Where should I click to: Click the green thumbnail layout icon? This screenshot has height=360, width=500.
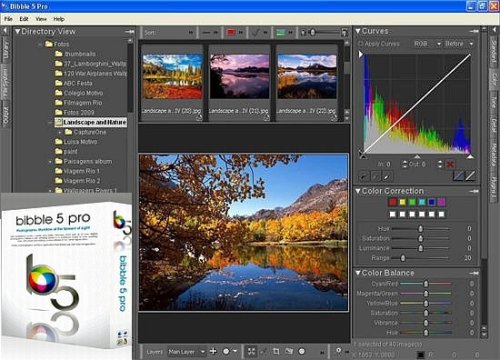pos(280,32)
